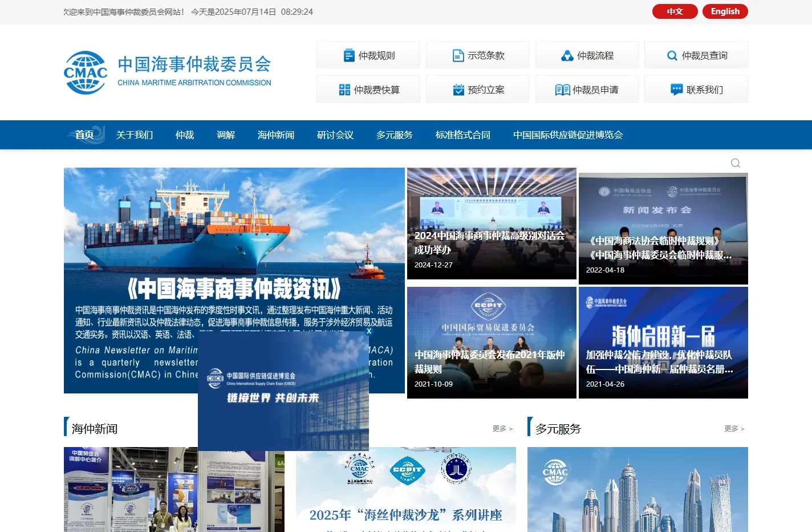Viewport: 812px width, 532px height.
Task: Click the 海仲新闻 section heading
Action: tap(95, 428)
